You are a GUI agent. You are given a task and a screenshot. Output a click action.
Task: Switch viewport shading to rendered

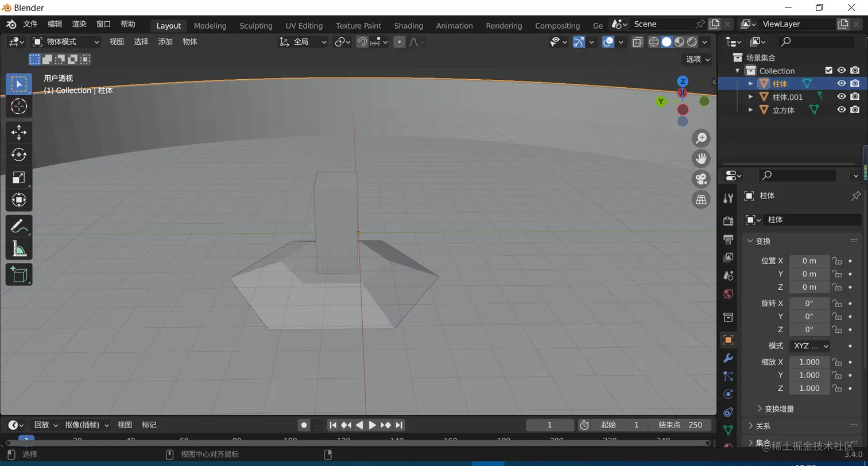(692, 42)
